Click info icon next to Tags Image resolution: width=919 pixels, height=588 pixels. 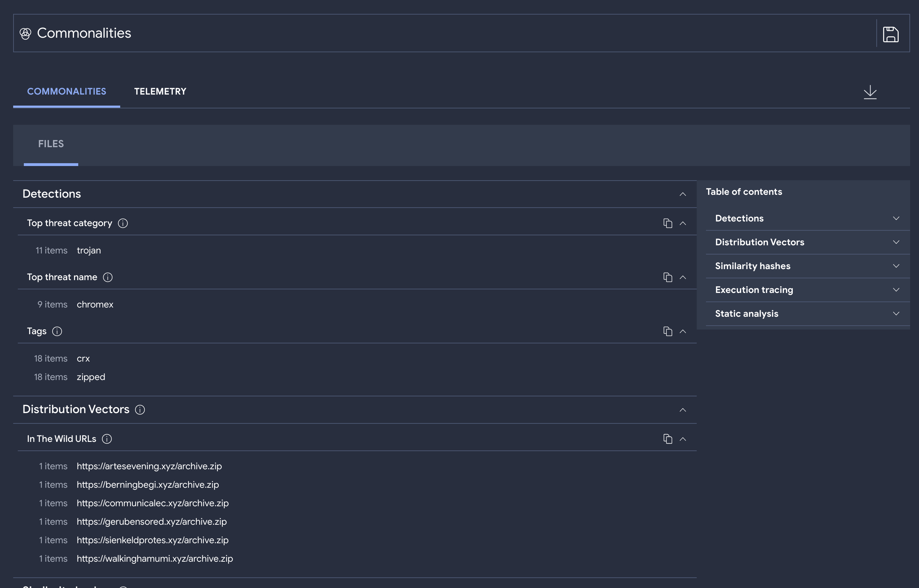pyautogui.click(x=57, y=331)
